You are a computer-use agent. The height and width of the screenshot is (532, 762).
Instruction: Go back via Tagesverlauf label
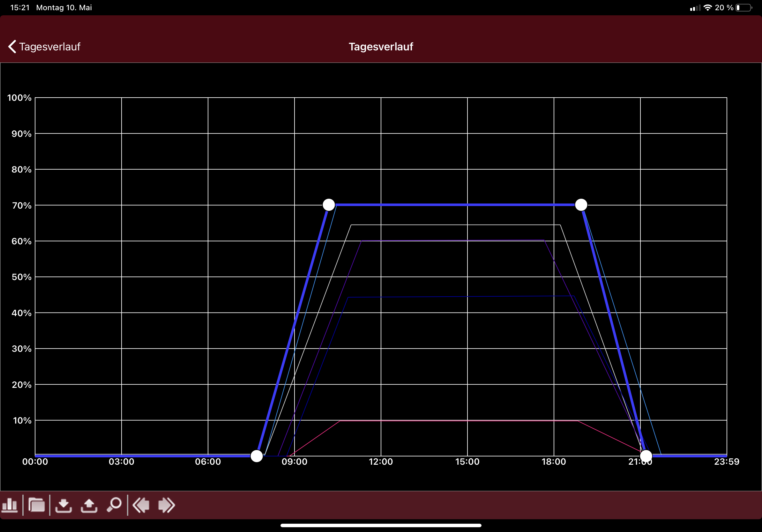point(50,47)
